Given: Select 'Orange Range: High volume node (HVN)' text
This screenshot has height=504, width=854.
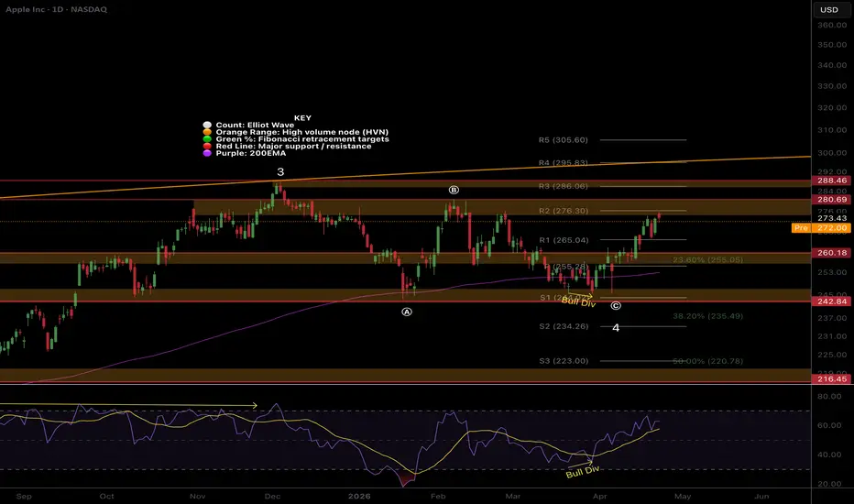Looking at the screenshot, I should coord(302,132).
